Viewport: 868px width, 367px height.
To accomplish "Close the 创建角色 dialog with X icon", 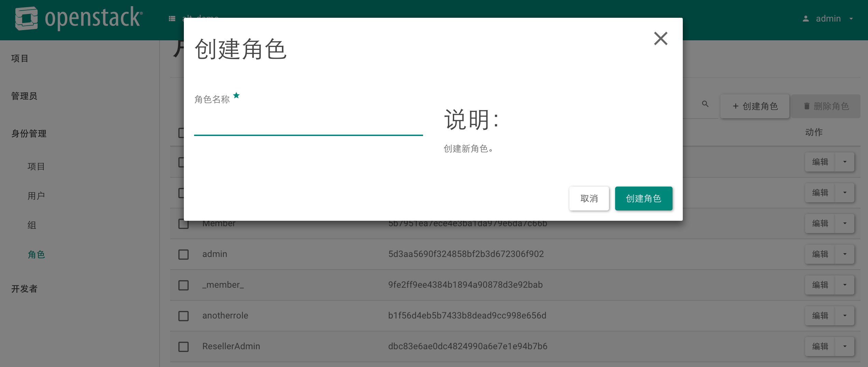I will pos(661,38).
